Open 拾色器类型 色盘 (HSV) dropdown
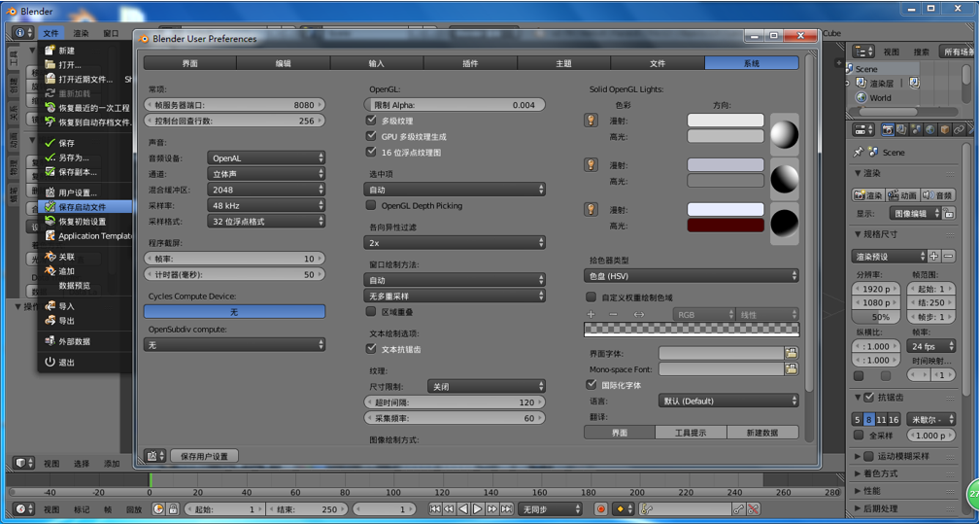 [x=692, y=276]
